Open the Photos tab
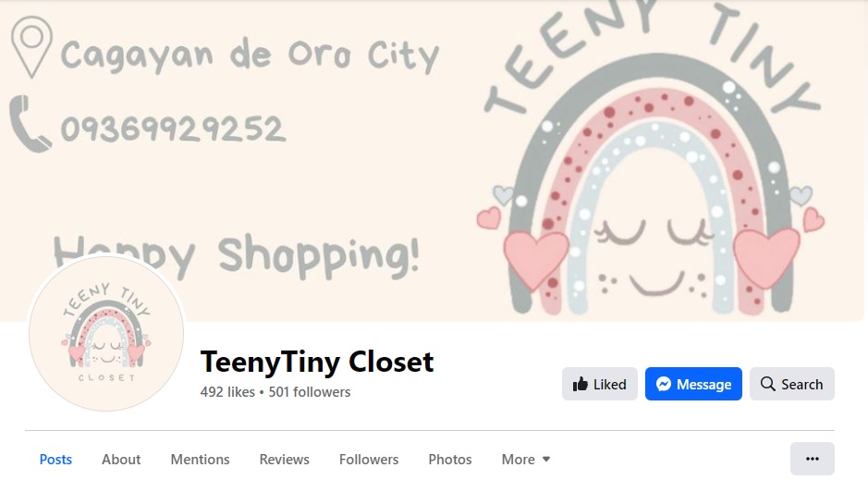868x480 pixels. [x=450, y=459]
